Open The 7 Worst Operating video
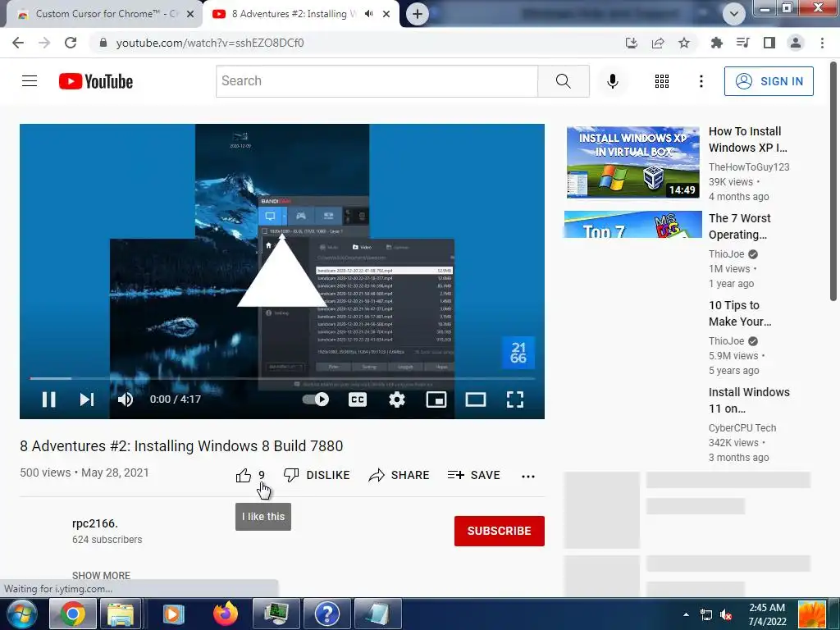This screenshot has width=840, height=630. click(x=739, y=226)
